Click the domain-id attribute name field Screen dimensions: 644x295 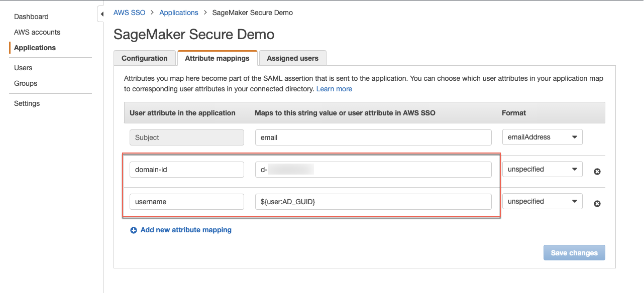(187, 170)
